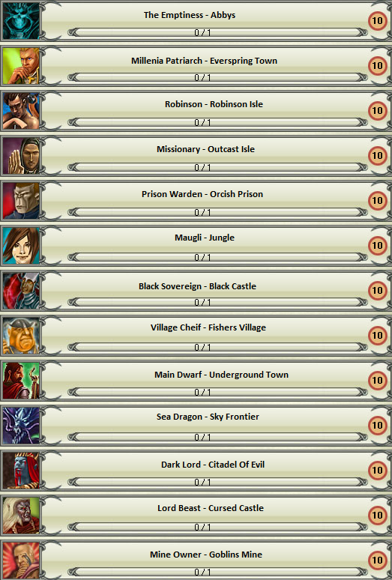Click the Robinson Isle progress bar
This screenshot has height=580, width=392.
point(217,122)
